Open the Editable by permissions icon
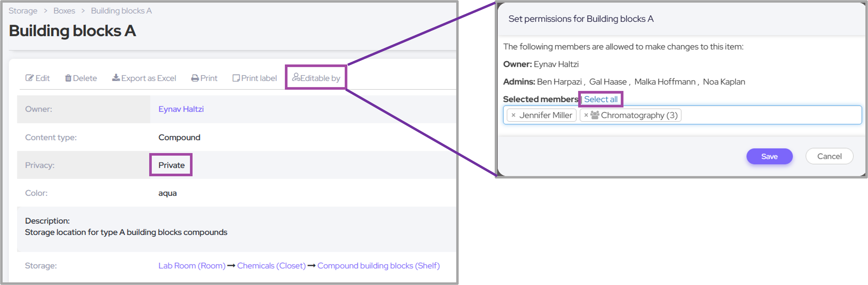The image size is (868, 285). tap(296, 77)
